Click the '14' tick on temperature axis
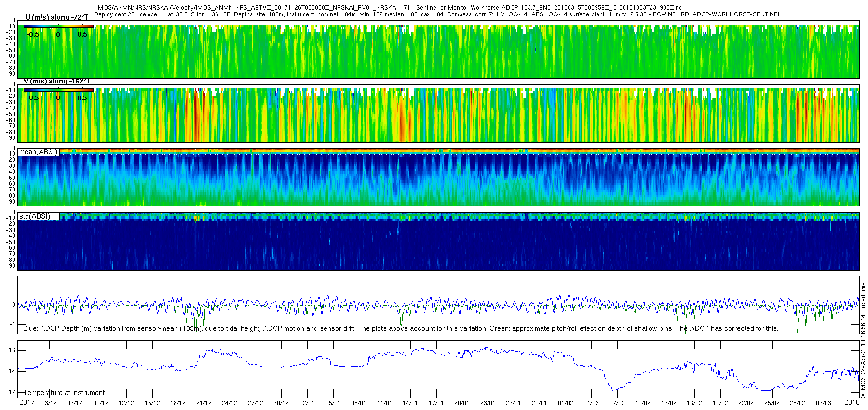868x410 pixels. coord(13,371)
